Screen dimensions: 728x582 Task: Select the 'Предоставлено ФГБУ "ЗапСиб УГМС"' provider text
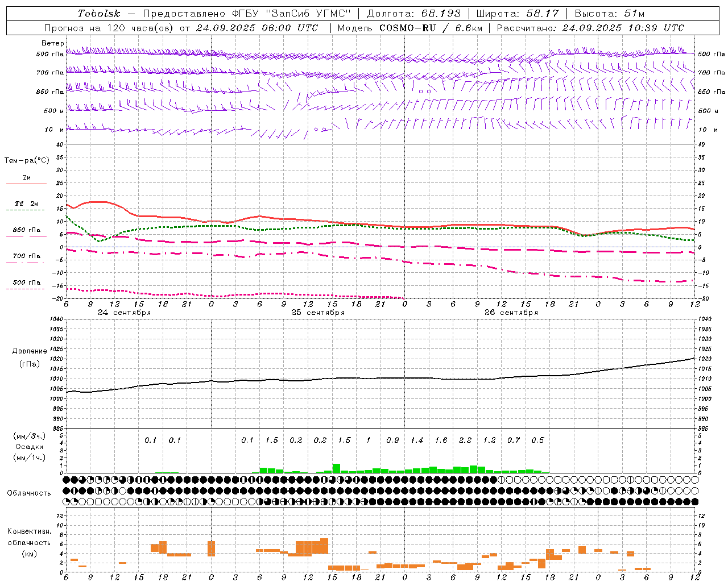click(x=247, y=14)
